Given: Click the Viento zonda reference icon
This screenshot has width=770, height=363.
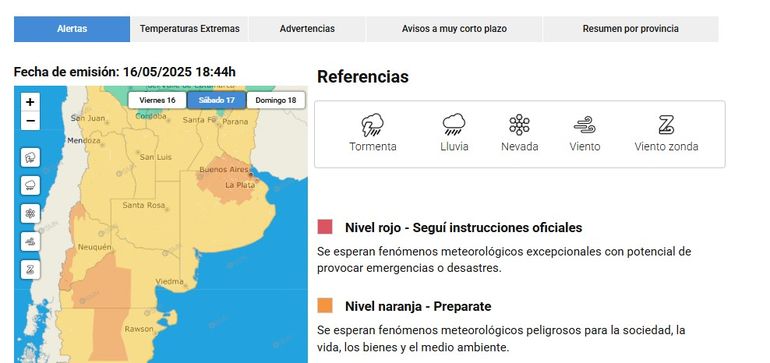Looking at the screenshot, I should click(x=666, y=125).
